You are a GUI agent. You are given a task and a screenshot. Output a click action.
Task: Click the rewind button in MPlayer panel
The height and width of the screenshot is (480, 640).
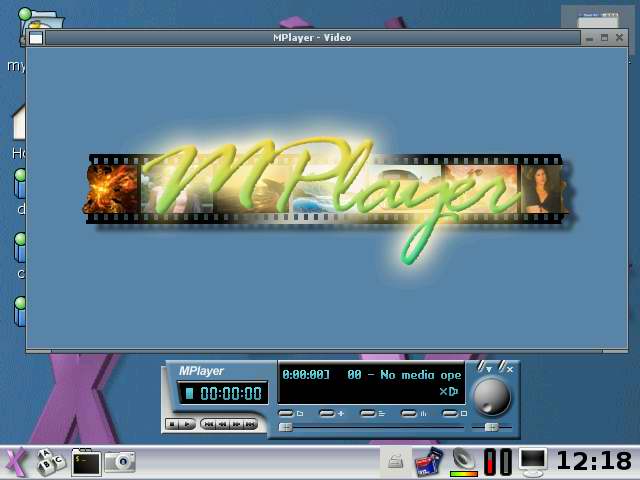(x=222, y=424)
